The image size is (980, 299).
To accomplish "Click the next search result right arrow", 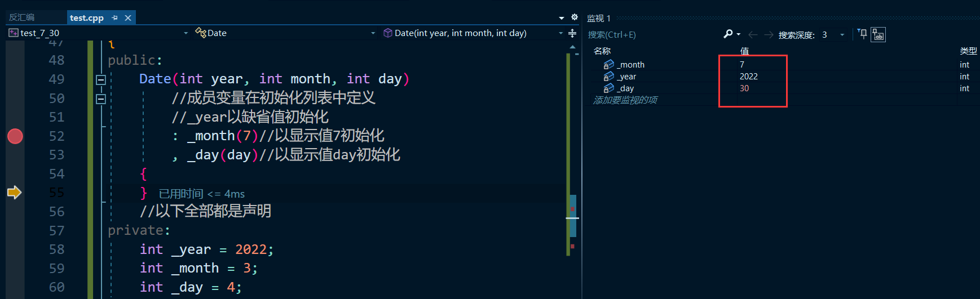I will point(769,35).
